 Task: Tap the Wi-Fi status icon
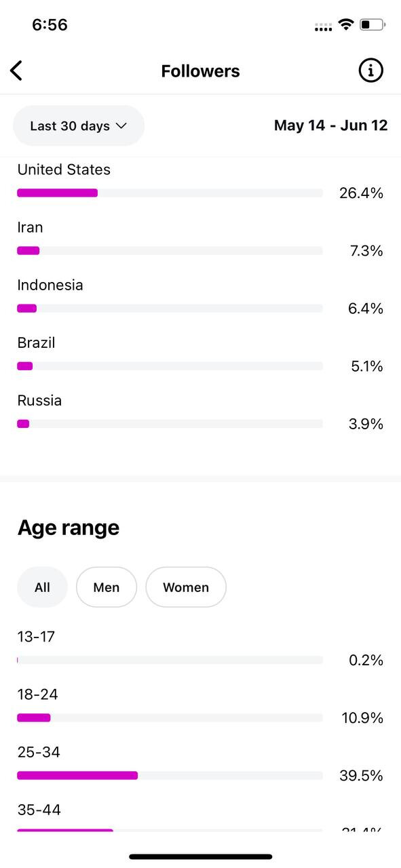346,25
